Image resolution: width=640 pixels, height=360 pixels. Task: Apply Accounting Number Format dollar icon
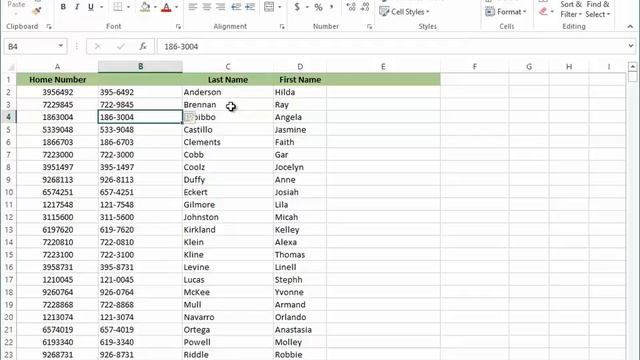[297, 7]
